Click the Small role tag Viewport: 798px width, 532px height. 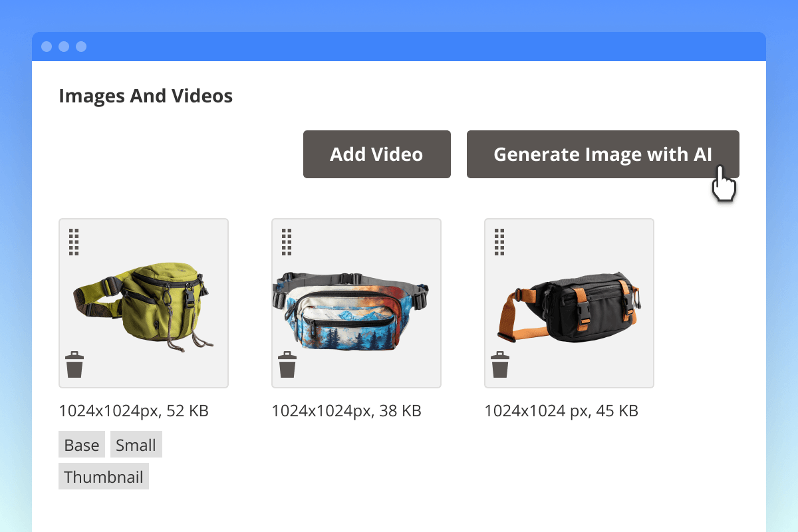coord(136,445)
